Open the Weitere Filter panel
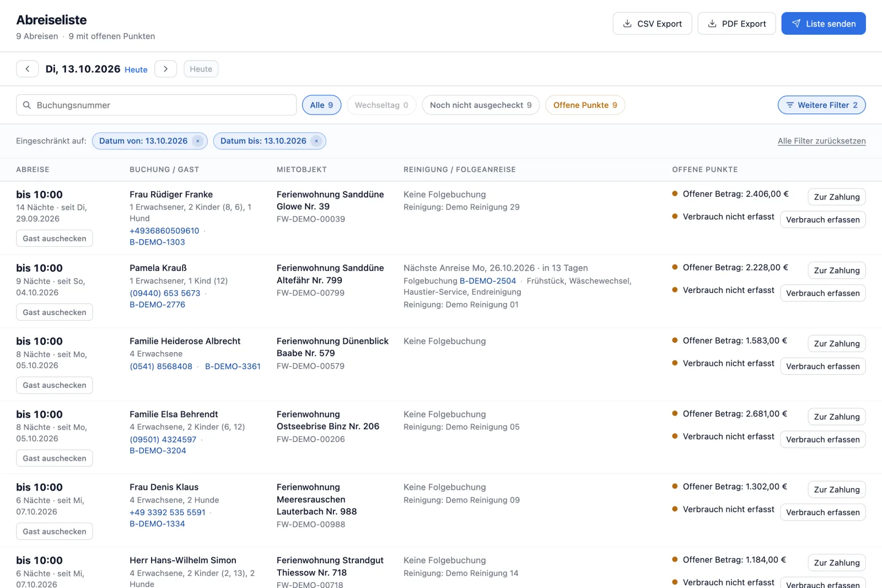The height and width of the screenshot is (588, 882). 821,105
